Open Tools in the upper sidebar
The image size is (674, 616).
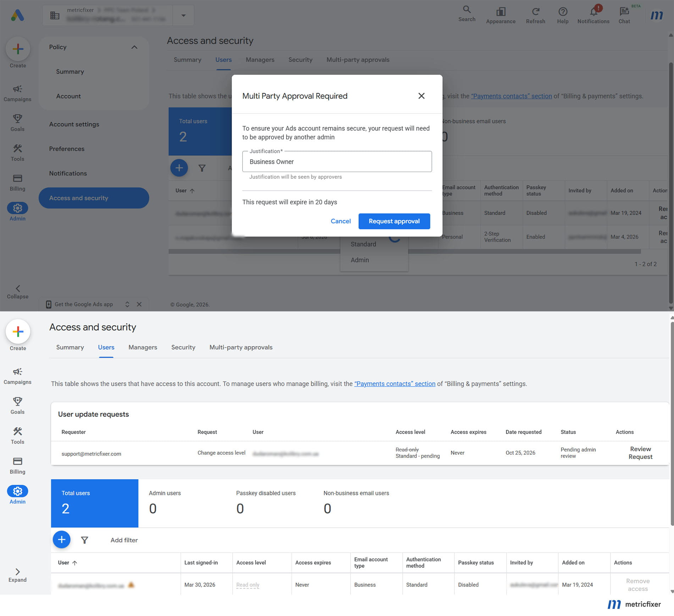coord(17,152)
